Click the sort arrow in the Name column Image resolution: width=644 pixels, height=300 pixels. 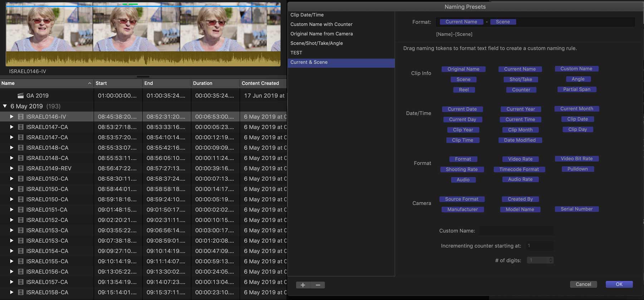tap(89, 83)
